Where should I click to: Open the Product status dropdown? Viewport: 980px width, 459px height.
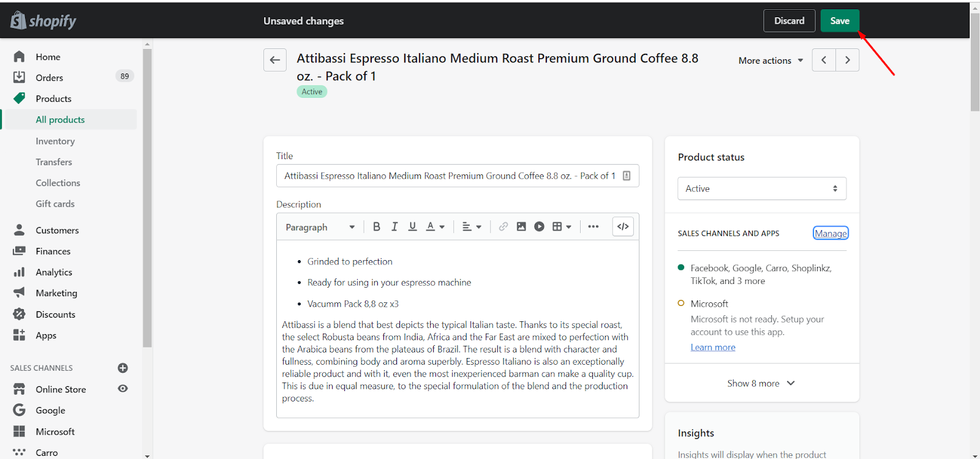click(761, 188)
